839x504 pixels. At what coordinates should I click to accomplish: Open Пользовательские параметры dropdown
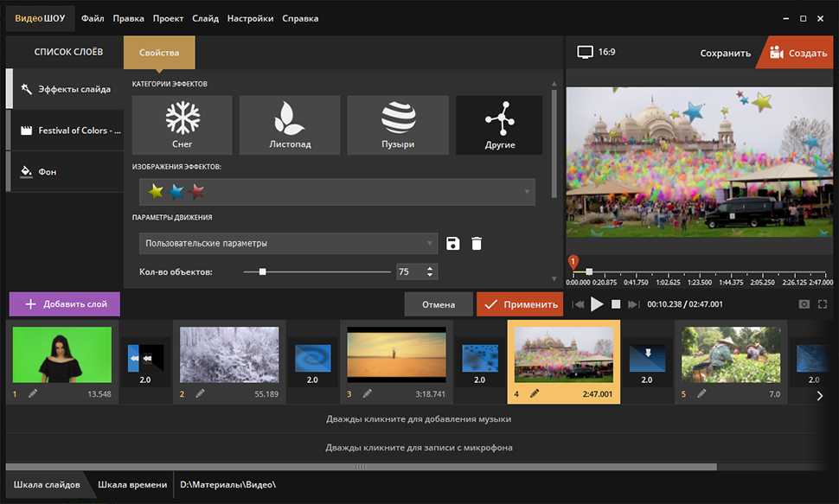(288, 244)
